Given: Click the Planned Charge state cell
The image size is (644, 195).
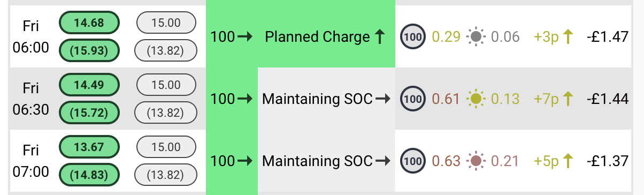Looking at the screenshot, I should coord(326,36).
